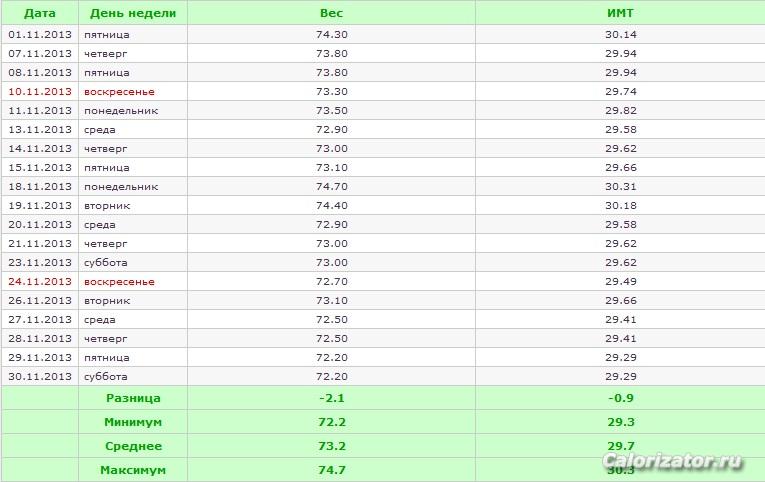Click the BMI difference value -0.9
Viewport: 765px width, 482px height.
coord(621,398)
